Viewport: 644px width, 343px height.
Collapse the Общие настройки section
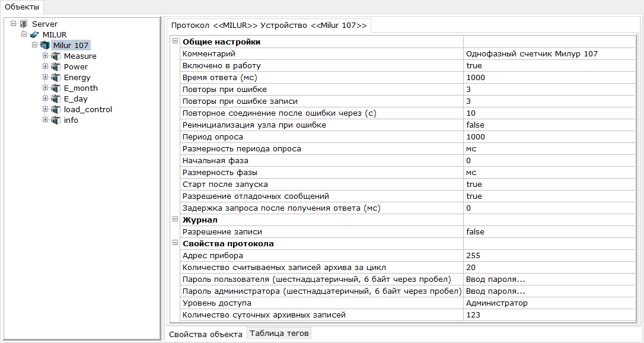point(176,41)
